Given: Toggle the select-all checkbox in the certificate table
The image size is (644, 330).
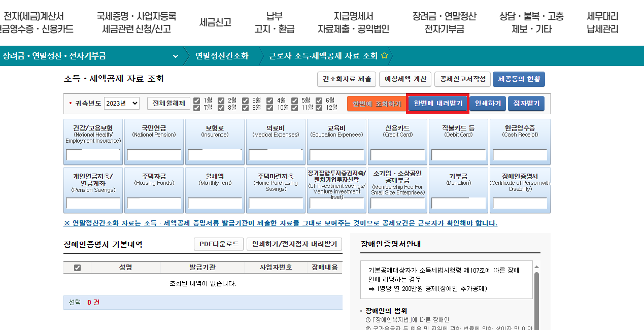Looking at the screenshot, I should point(77,268).
